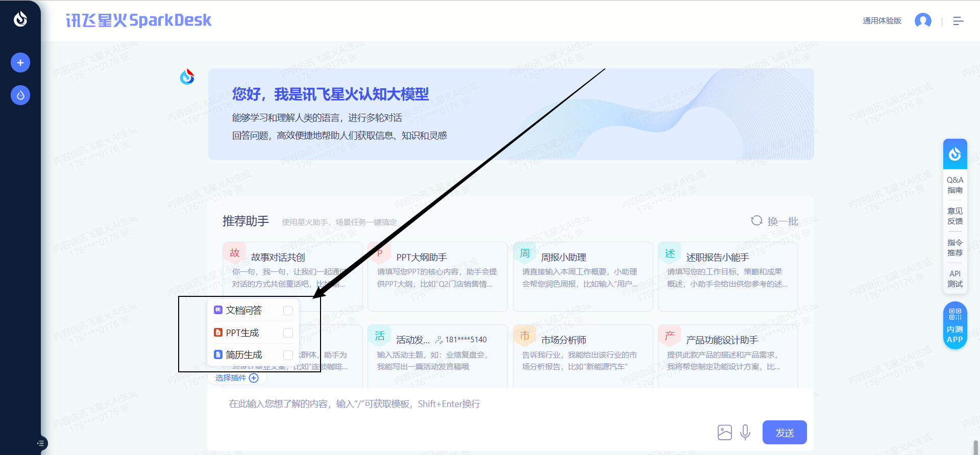980x455 pixels.
Task: Open 市场分析师 assistant card
Action: pyautogui.click(x=583, y=356)
